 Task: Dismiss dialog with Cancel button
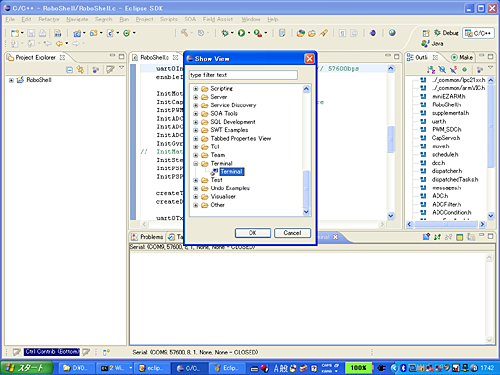click(x=292, y=233)
